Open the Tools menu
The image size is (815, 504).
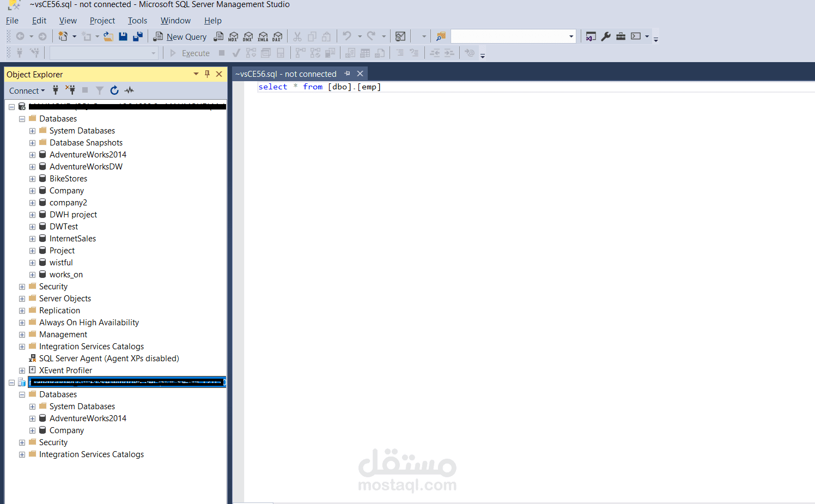[x=137, y=21]
